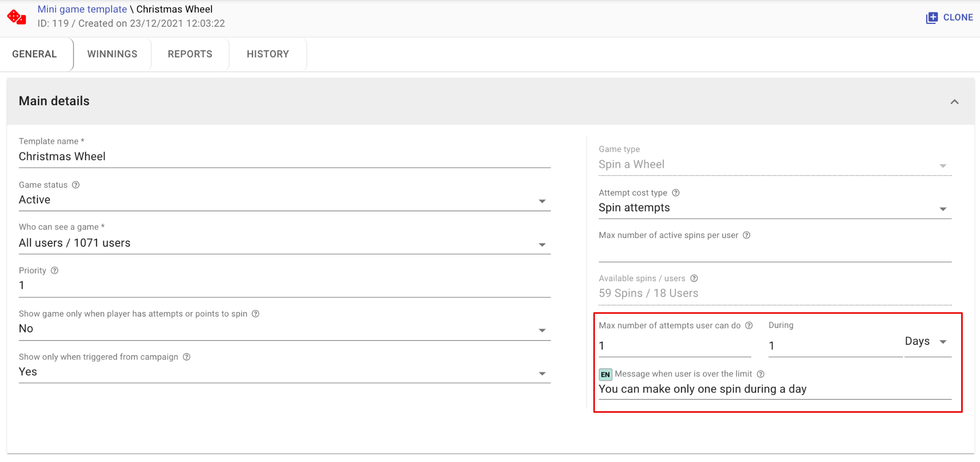Click help icon for Max number of attempts
The width and height of the screenshot is (980, 462).
(x=749, y=326)
